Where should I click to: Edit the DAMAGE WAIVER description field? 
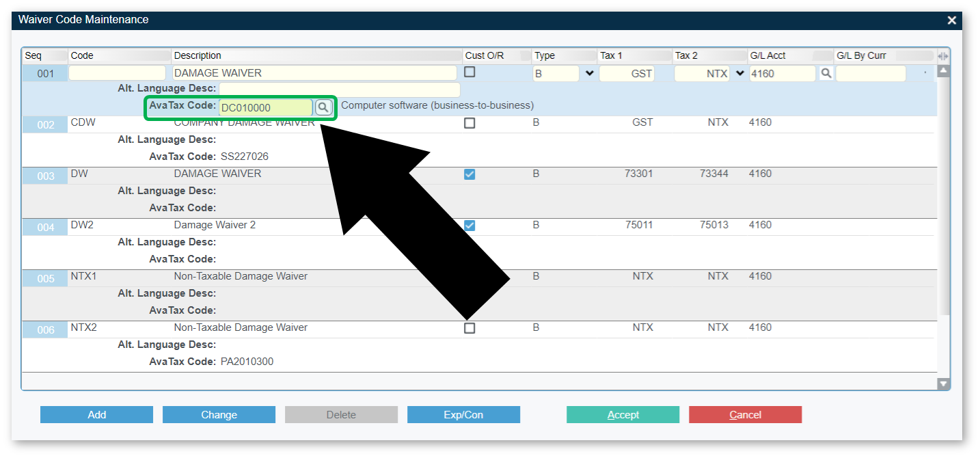click(x=314, y=73)
